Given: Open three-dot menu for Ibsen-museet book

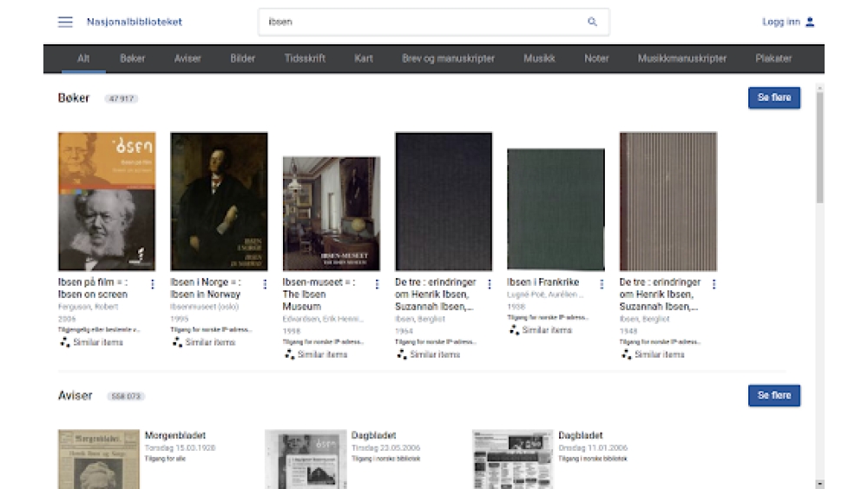Looking at the screenshot, I should click(377, 284).
